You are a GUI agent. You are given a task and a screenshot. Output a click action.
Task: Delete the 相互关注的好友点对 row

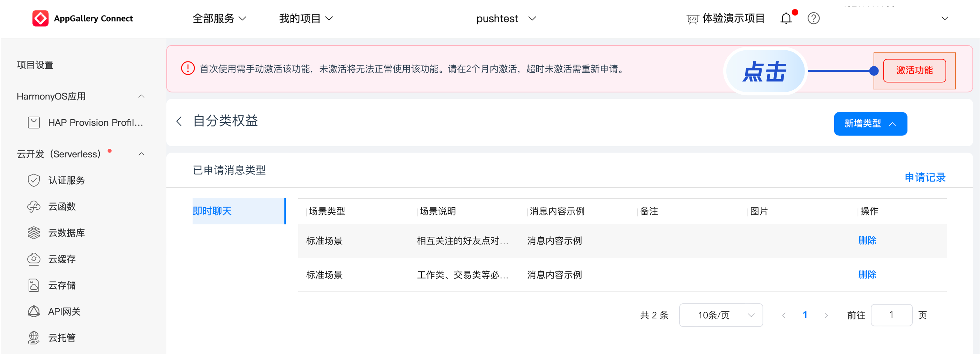point(867,241)
